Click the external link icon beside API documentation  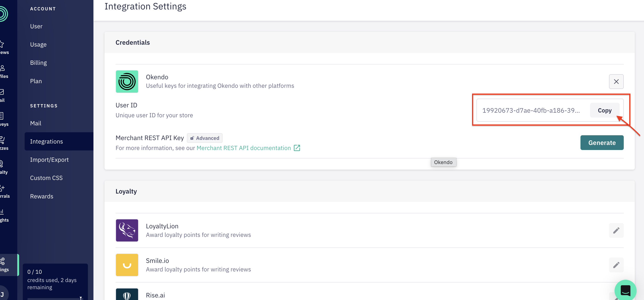point(297,148)
